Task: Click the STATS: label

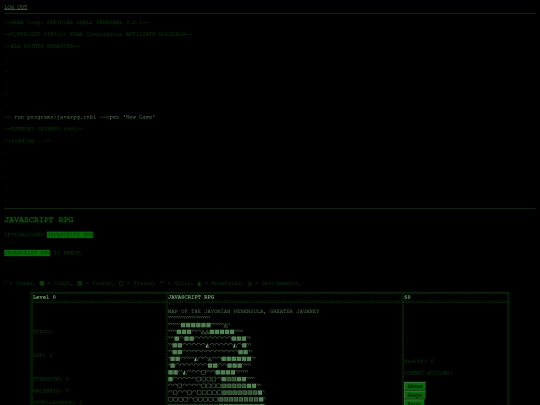Action: point(43,332)
